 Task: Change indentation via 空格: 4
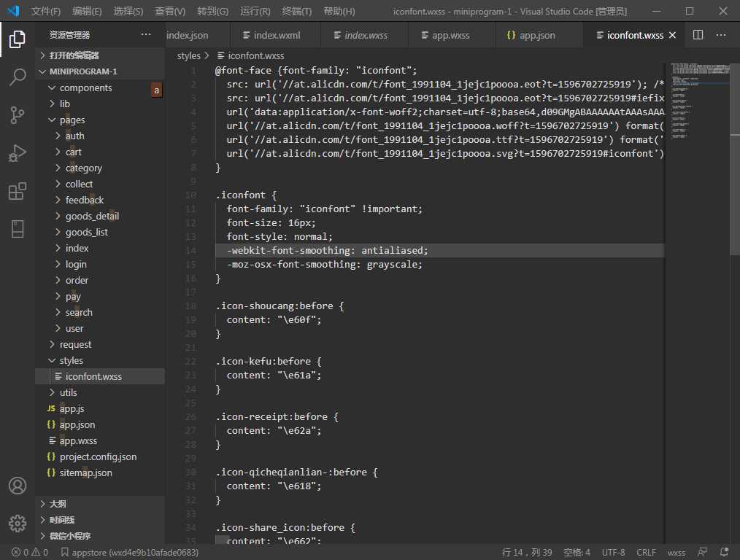pos(577,553)
